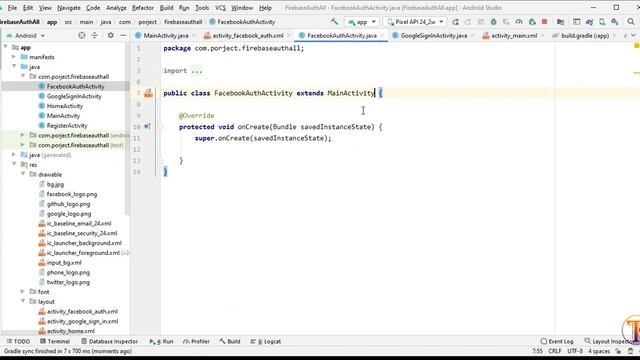
Task: Click the Collapse All icon in Project panel
Action: pyautogui.click(x=95, y=36)
